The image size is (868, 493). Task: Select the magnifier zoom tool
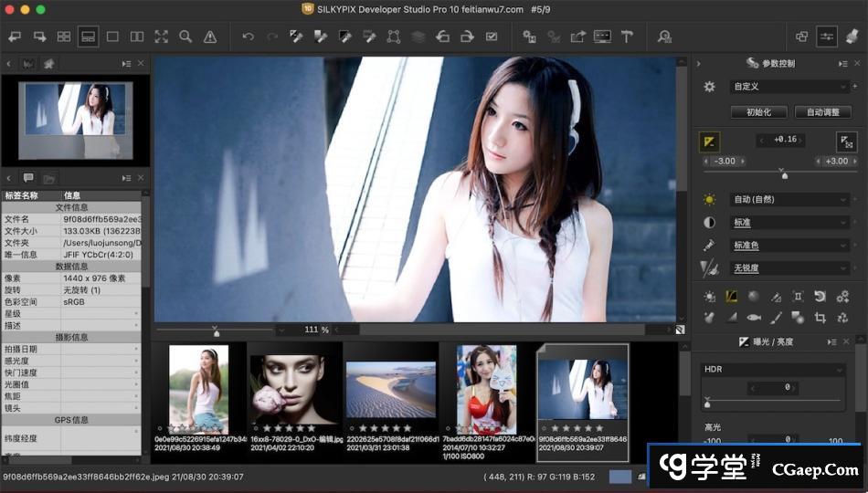[185, 37]
